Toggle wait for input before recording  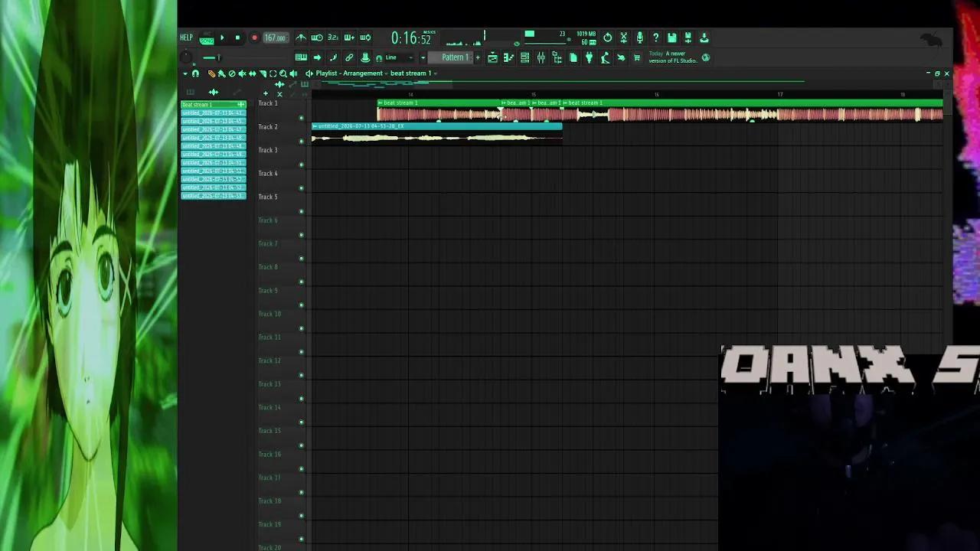pyautogui.click(x=317, y=37)
